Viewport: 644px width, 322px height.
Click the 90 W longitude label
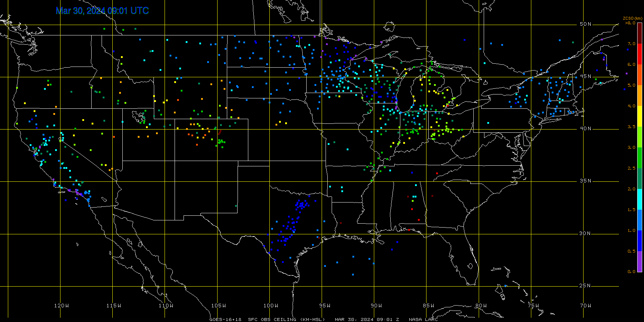tap(376, 306)
